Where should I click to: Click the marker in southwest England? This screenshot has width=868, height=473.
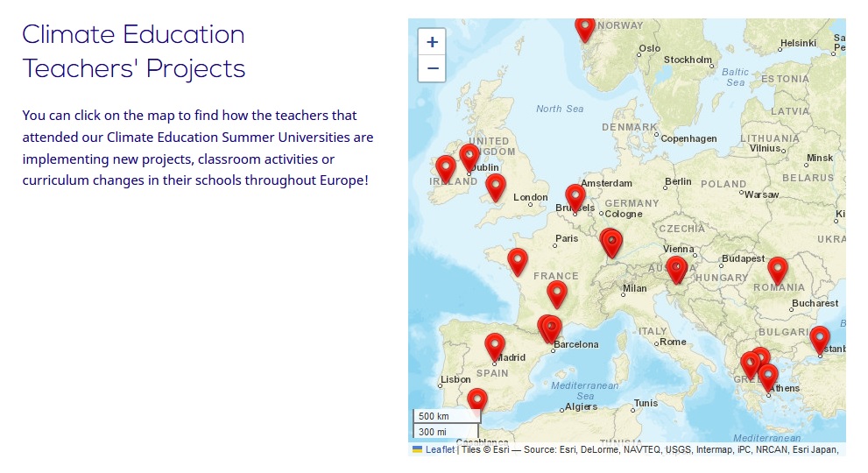(496, 186)
